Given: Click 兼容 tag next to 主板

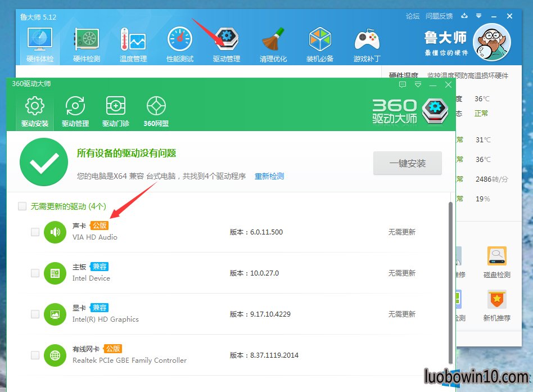Looking at the screenshot, I should [100, 267].
